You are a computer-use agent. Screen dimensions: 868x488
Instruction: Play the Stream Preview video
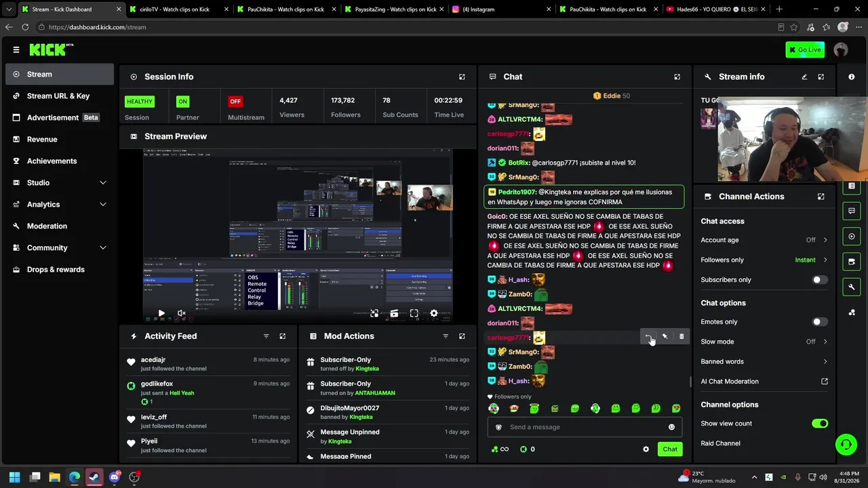click(161, 314)
